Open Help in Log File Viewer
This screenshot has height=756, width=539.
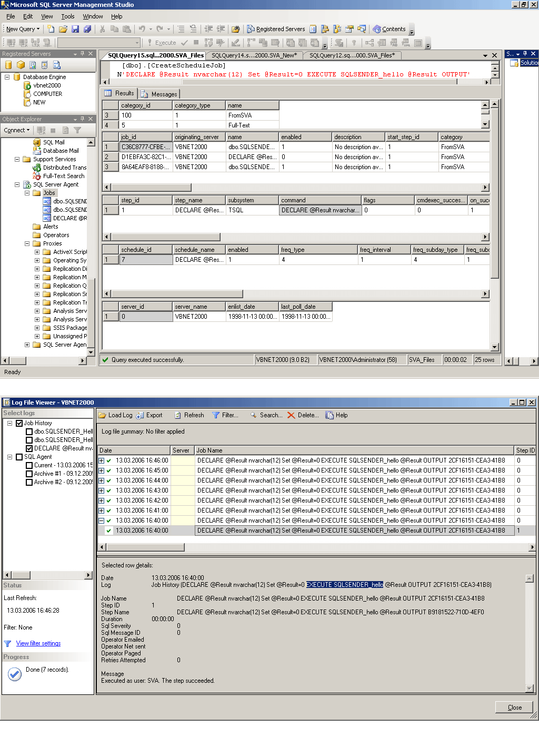[337, 415]
